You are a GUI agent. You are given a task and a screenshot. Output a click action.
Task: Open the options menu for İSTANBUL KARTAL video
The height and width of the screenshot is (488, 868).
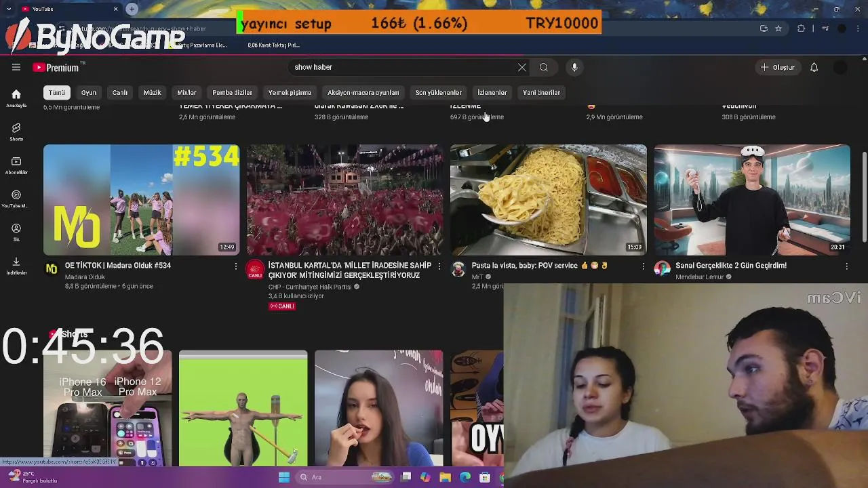tap(439, 266)
